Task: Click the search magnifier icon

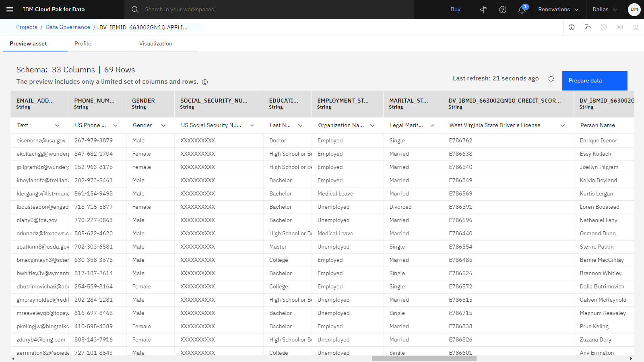Action: click(135, 9)
